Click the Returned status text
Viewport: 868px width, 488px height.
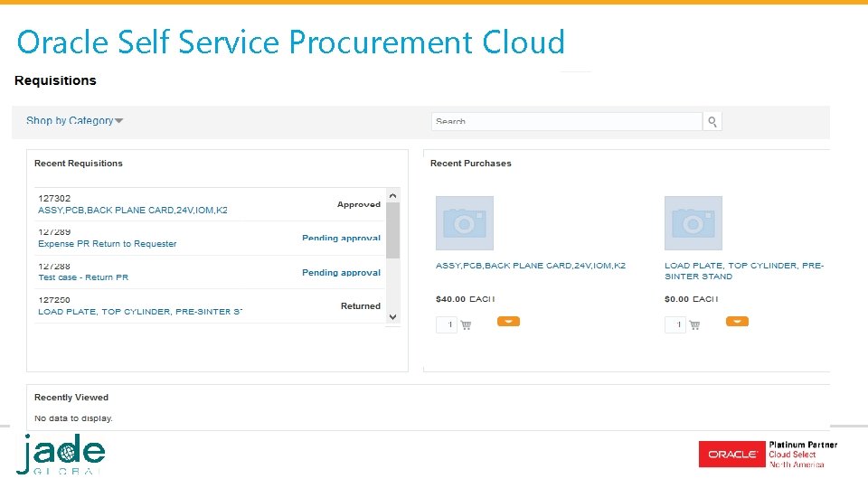pos(361,306)
